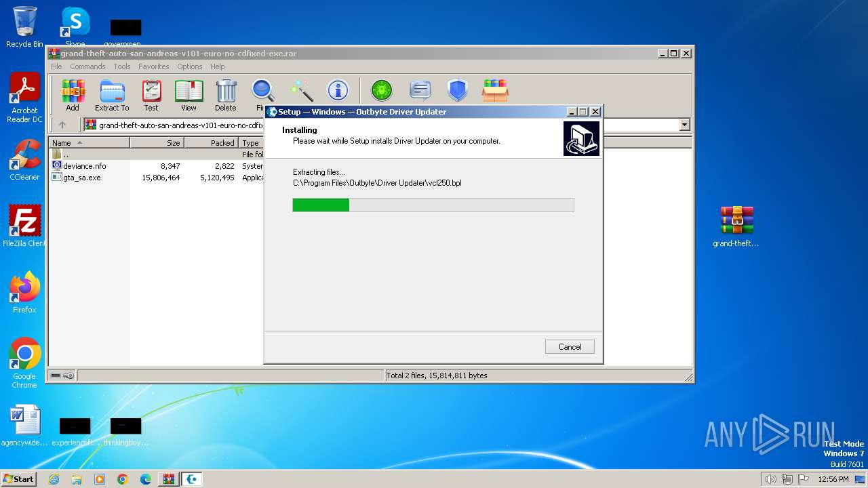Screen dimensions: 868x488
Task: Open Chrome from the taskbar
Action: [x=123, y=479]
